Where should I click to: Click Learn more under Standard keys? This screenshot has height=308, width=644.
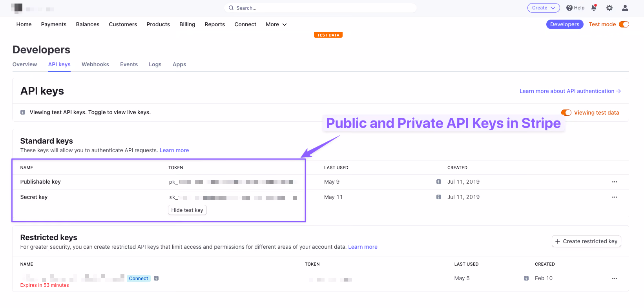(x=174, y=150)
